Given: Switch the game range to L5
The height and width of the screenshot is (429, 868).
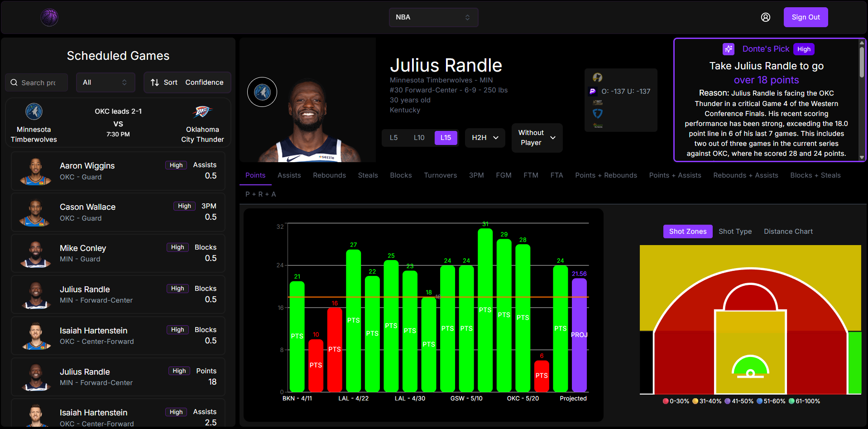Looking at the screenshot, I should coord(393,138).
